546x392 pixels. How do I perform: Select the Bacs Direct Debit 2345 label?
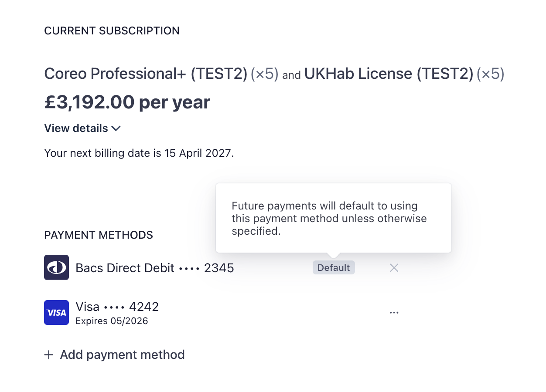click(155, 268)
